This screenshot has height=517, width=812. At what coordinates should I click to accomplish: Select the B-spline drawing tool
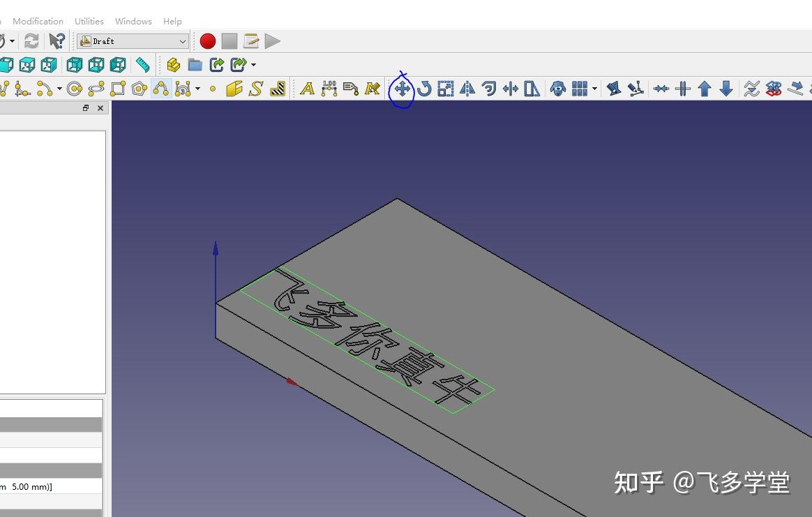click(x=160, y=89)
